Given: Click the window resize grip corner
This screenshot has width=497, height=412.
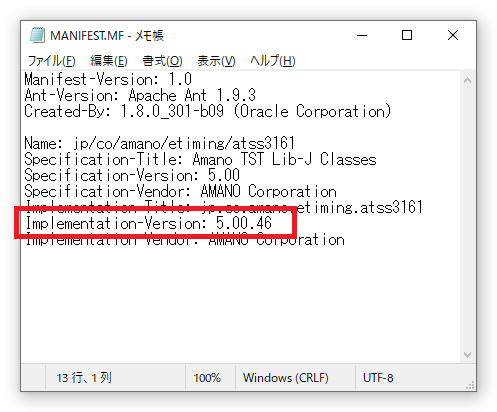Looking at the screenshot, I should pyautogui.click(x=470, y=386).
